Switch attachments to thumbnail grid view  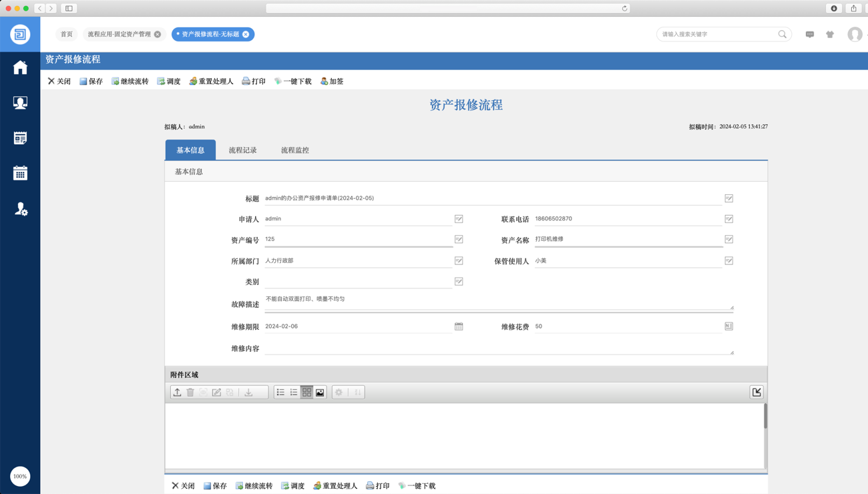tap(306, 393)
